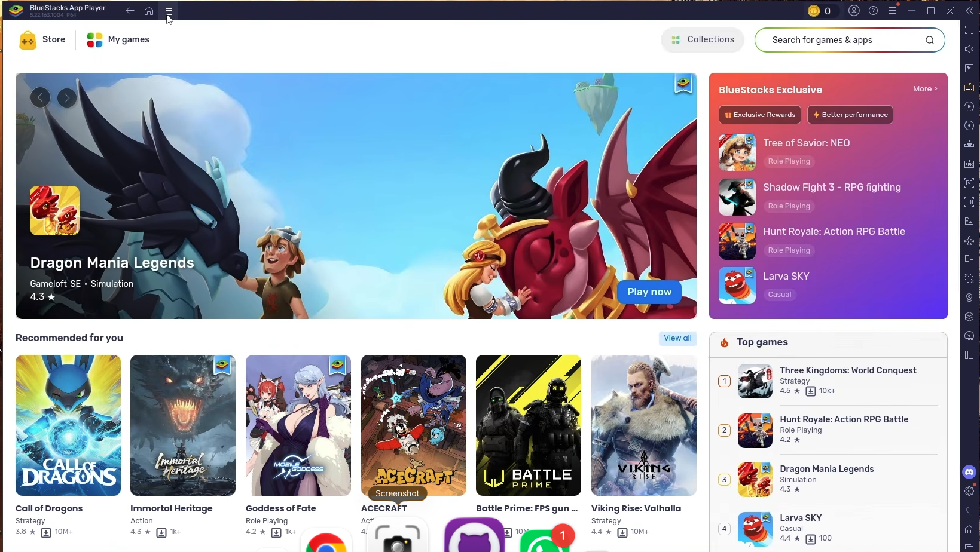Open the media folder sidebar icon

point(969,221)
